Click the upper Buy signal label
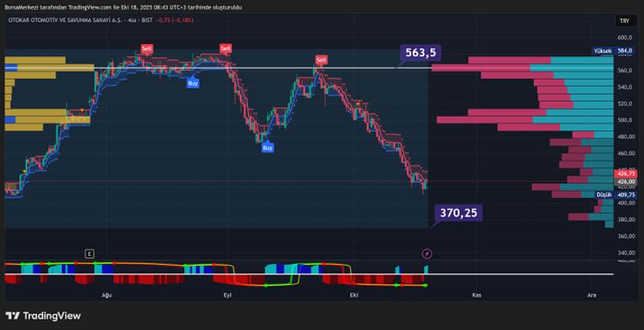 pos(193,83)
